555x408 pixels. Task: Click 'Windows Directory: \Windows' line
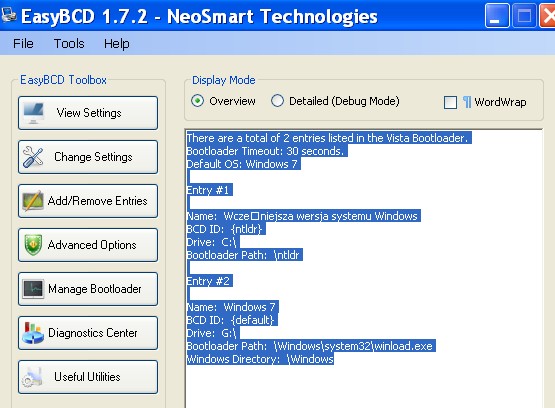pos(260,359)
